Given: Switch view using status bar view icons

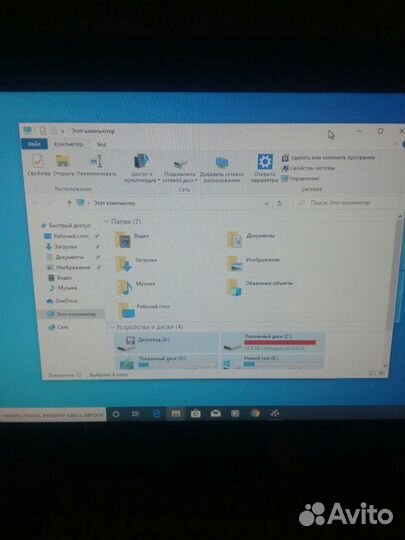Looking at the screenshot, I should [377, 373].
